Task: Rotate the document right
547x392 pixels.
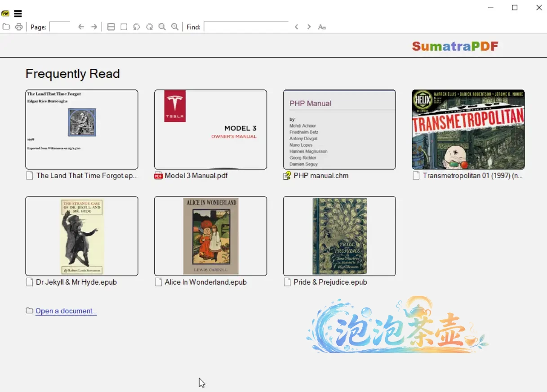Action: pos(149,27)
